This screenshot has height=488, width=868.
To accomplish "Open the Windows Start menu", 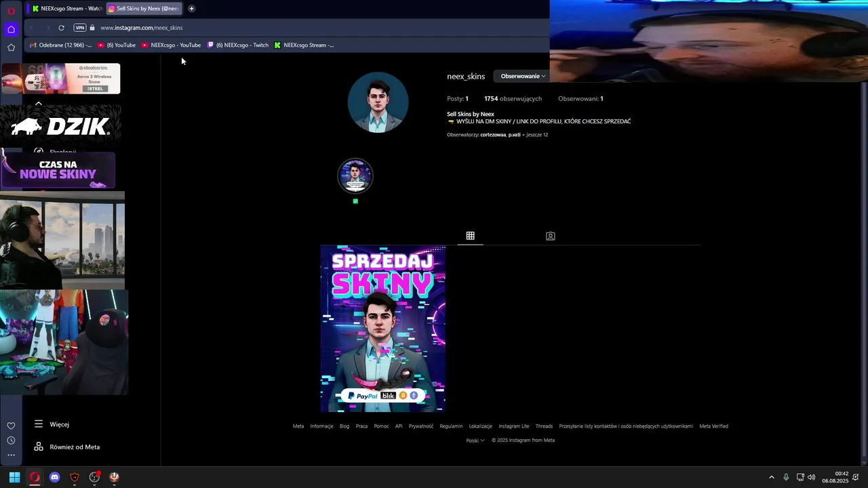I will 14,477.
